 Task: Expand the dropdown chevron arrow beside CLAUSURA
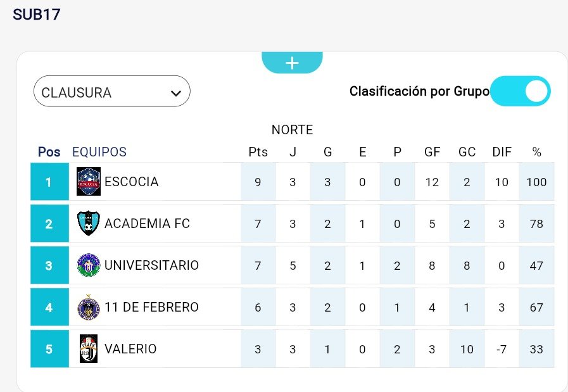tap(176, 93)
